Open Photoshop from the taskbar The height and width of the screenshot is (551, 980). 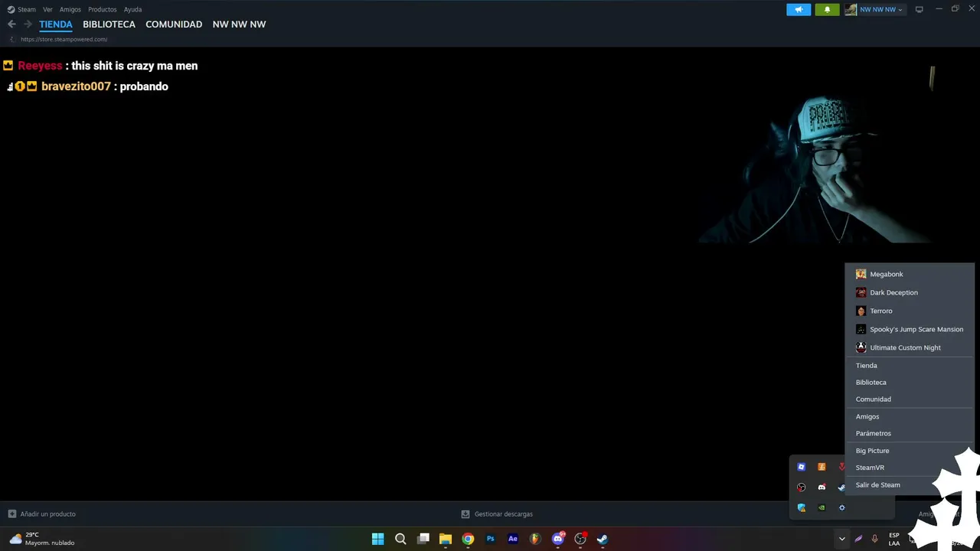(x=491, y=539)
